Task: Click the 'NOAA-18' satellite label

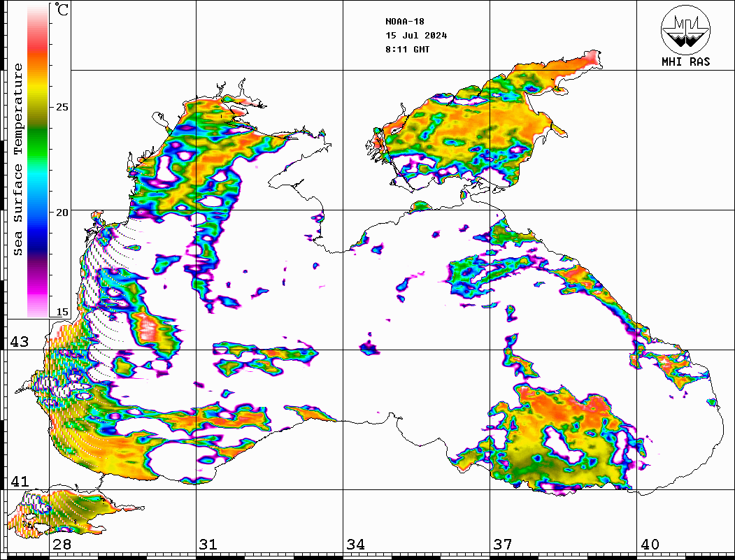Action: [x=404, y=22]
